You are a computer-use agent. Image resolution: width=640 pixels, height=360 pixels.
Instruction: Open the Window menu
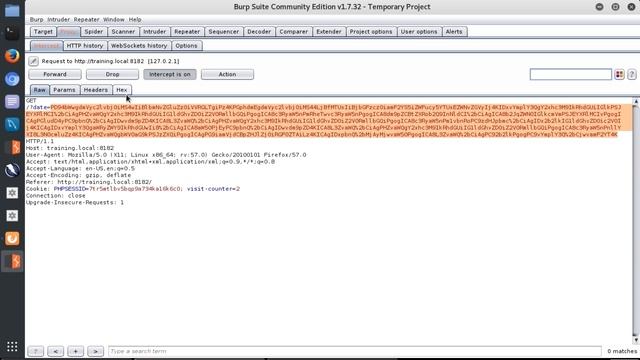click(x=113, y=20)
